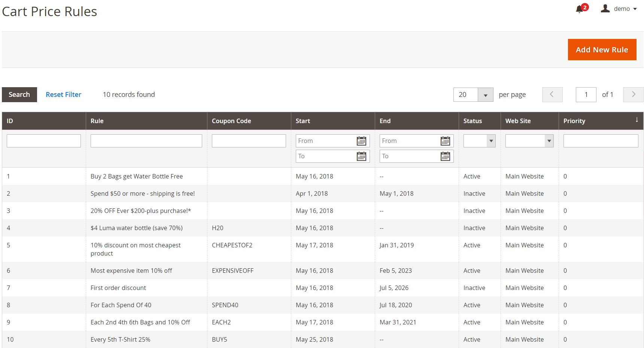Sort by the Rule column header
This screenshot has height=348, width=644.
[146, 121]
